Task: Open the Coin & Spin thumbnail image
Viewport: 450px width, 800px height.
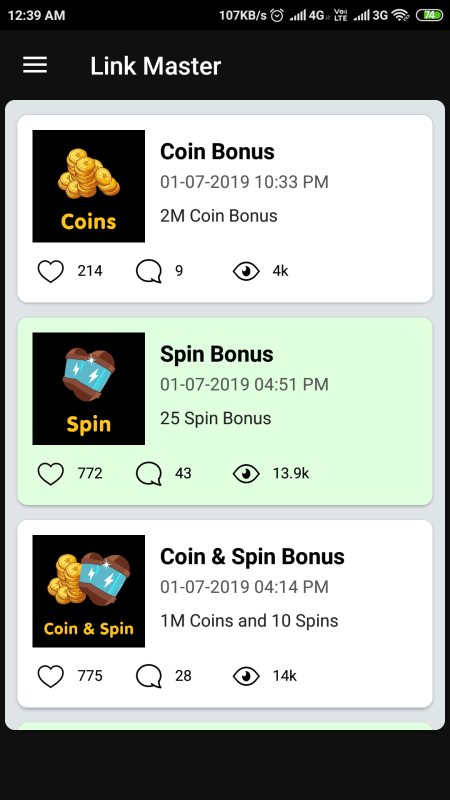Action: pos(89,591)
